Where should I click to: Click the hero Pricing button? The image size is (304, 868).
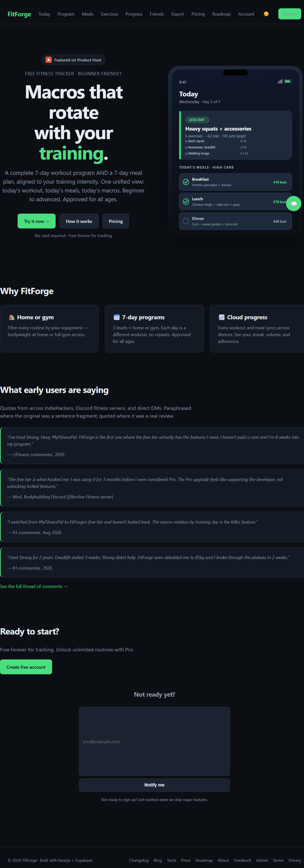tap(116, 221)
